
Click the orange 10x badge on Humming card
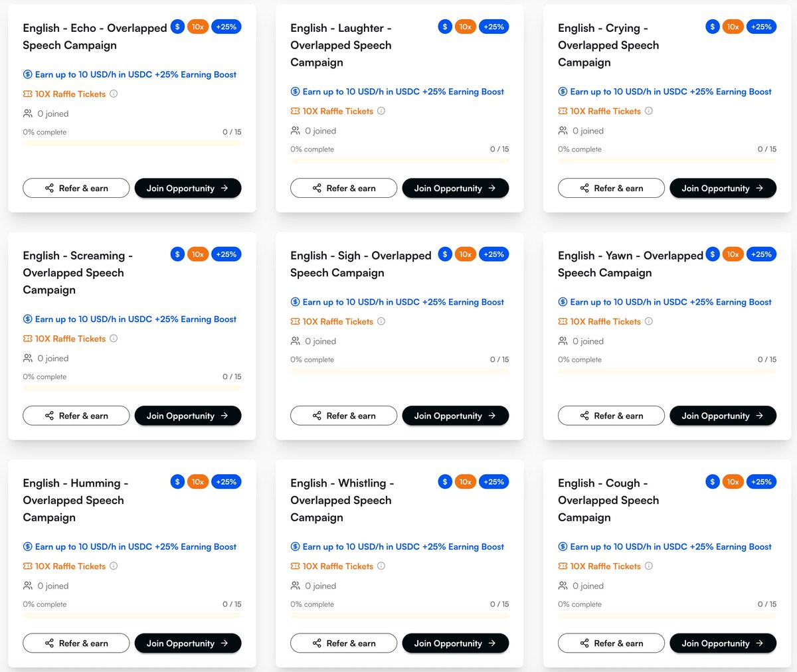tap(198, 482)
